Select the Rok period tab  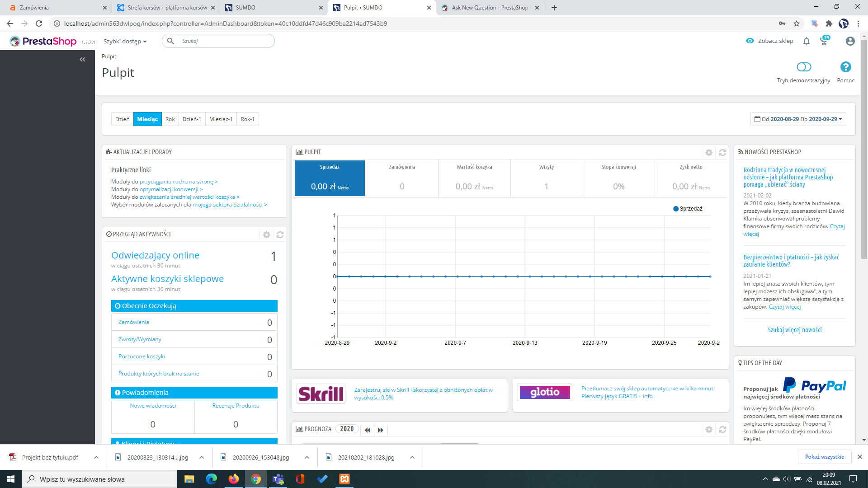pyautogui.click(x=170, y=119)
